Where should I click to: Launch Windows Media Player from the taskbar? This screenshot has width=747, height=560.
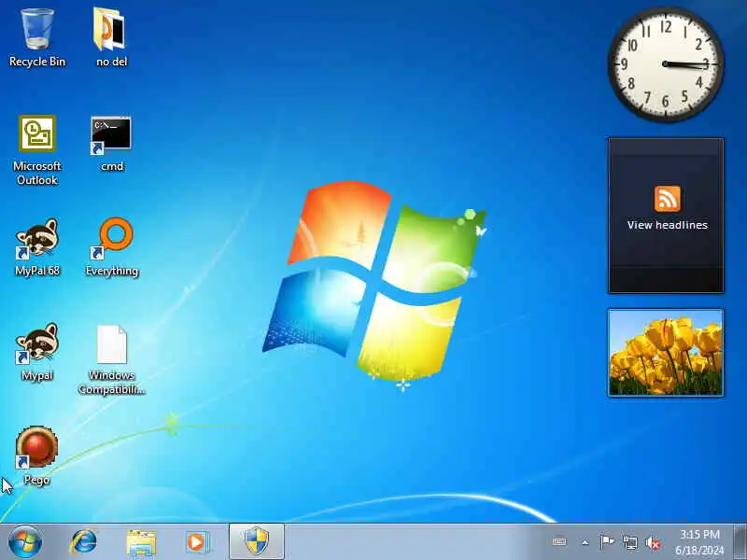tap(197, 542)
